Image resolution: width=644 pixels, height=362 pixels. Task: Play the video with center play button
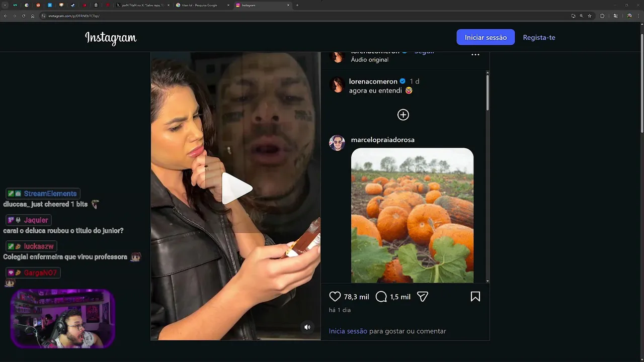coord(236,189)
